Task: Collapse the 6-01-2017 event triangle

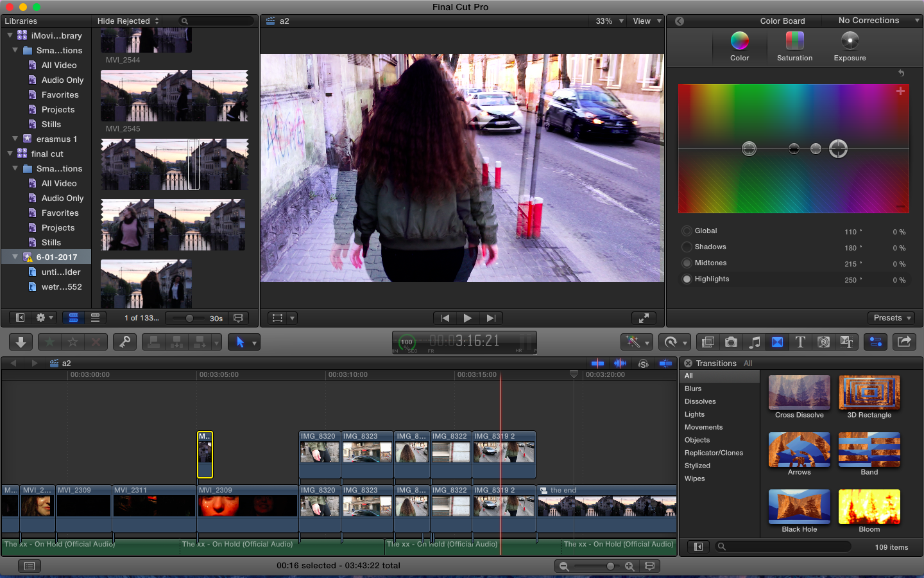Action: tap(15, 257)
